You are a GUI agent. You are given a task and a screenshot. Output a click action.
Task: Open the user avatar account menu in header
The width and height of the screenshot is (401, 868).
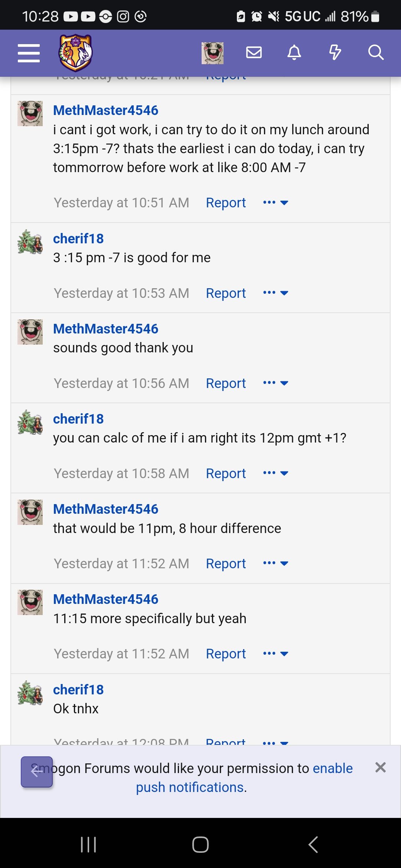coord(212,53)
